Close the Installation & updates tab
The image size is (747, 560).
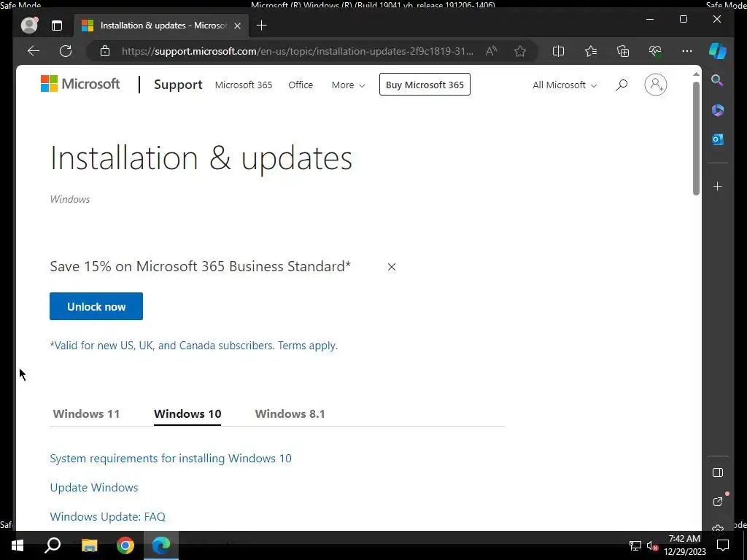click(237, 26)
